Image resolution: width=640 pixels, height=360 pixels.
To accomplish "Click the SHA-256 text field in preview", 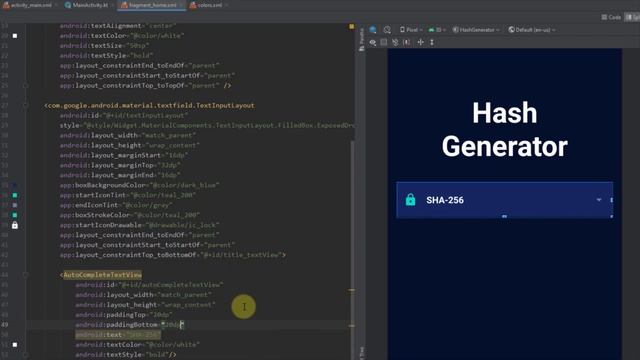I will 504,200.
